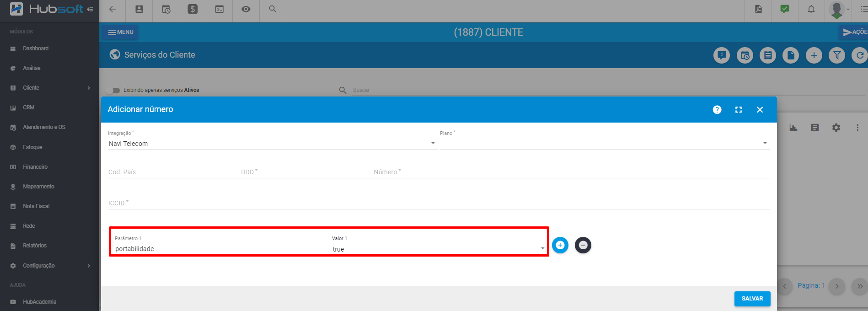Open the help question mark in the dialog

pos(717,110)
